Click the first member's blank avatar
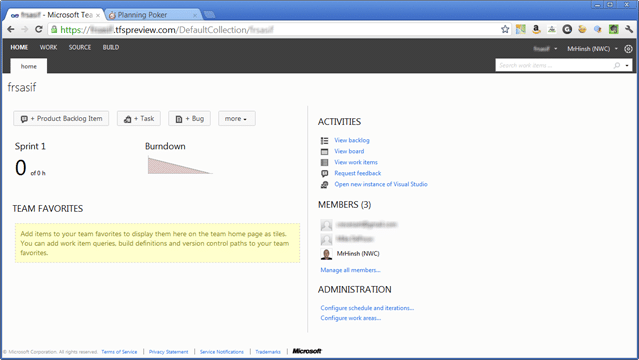Viewport: 639px width, 360px height. pyautogui.click(x=326, y=225)
